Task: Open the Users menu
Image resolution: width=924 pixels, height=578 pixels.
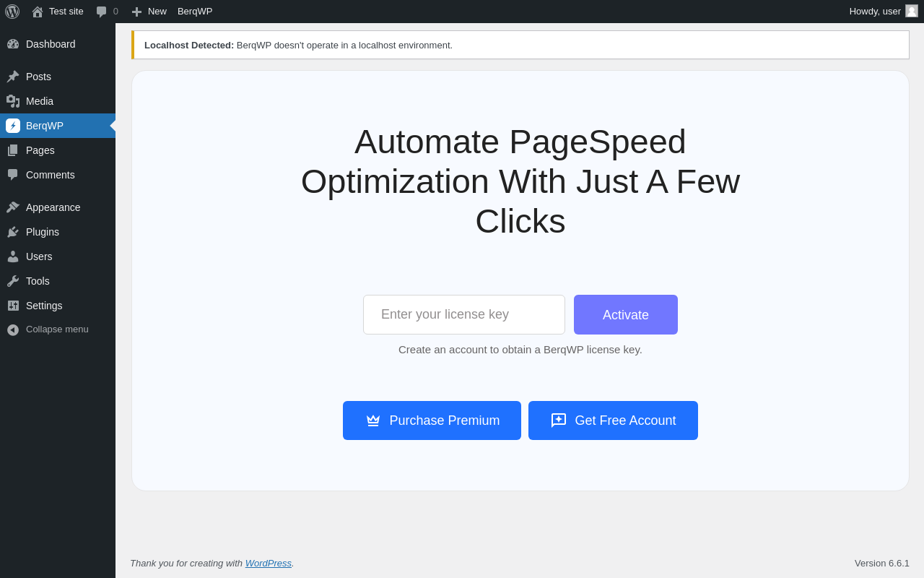Action: click(x=58, y=256)
